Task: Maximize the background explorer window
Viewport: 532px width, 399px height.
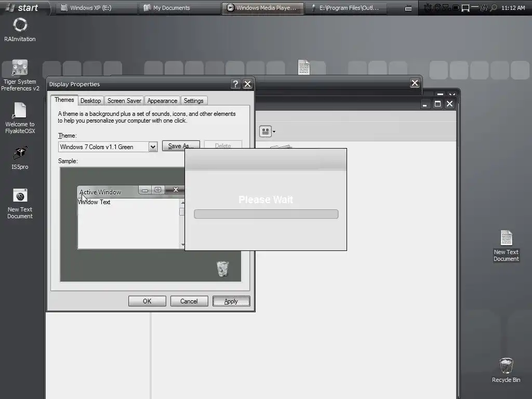Action: click(x=437, y=104)
